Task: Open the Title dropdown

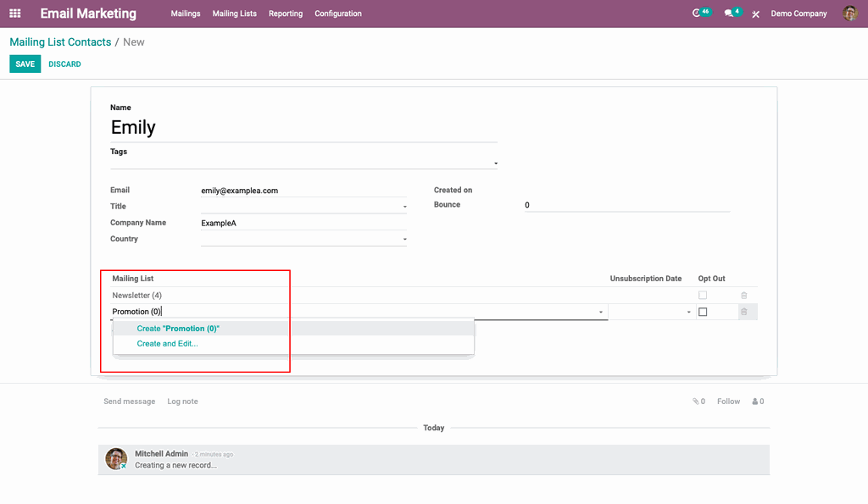Action: (x=404, y=206)
